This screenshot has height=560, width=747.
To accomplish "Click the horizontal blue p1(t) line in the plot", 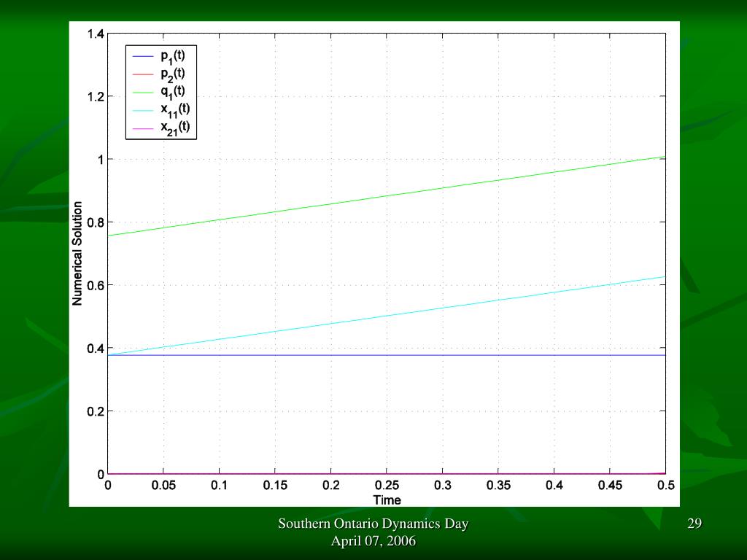I will pyautogui.click(x=387, y=355).
